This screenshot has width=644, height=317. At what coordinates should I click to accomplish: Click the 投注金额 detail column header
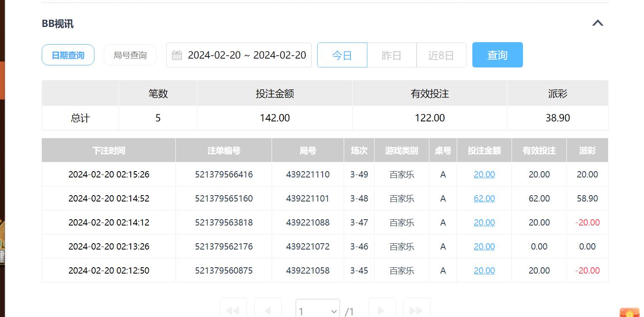point(484,150)
